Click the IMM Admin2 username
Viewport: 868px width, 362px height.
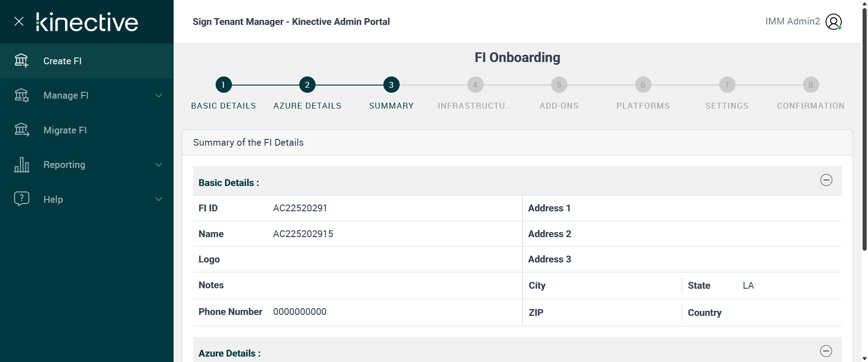tap(793, 21)
